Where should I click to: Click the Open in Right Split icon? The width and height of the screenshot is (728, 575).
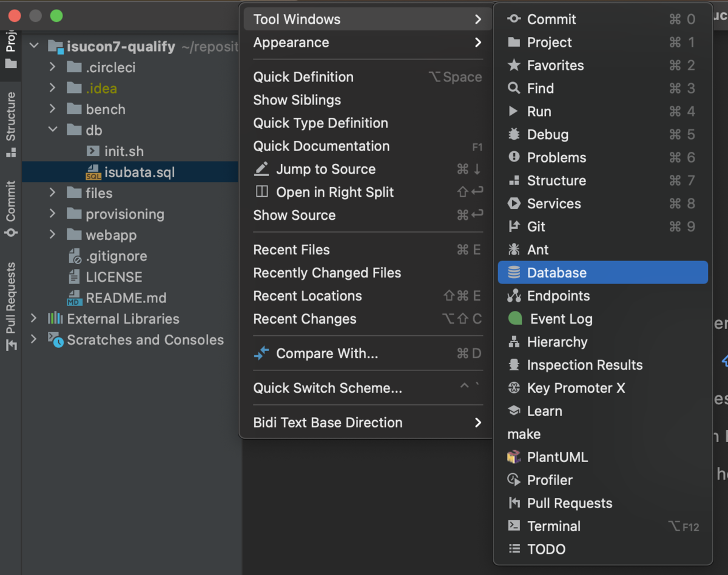(261, 192)
